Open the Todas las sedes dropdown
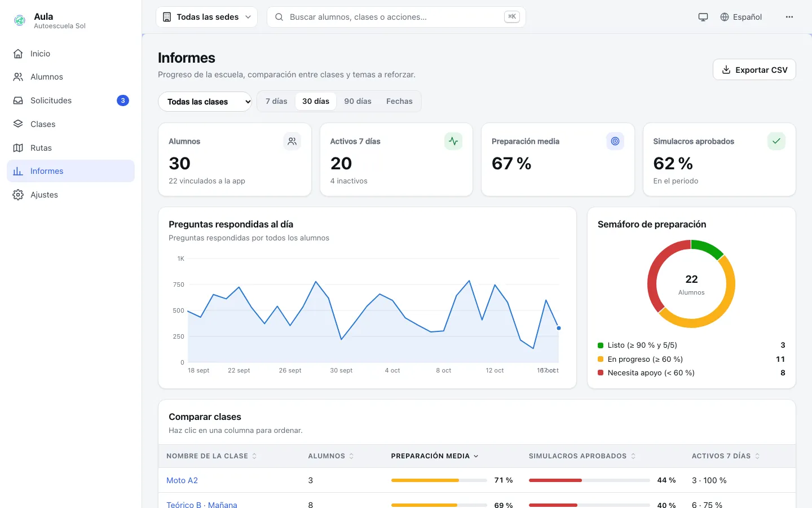 tap(206, 17)
